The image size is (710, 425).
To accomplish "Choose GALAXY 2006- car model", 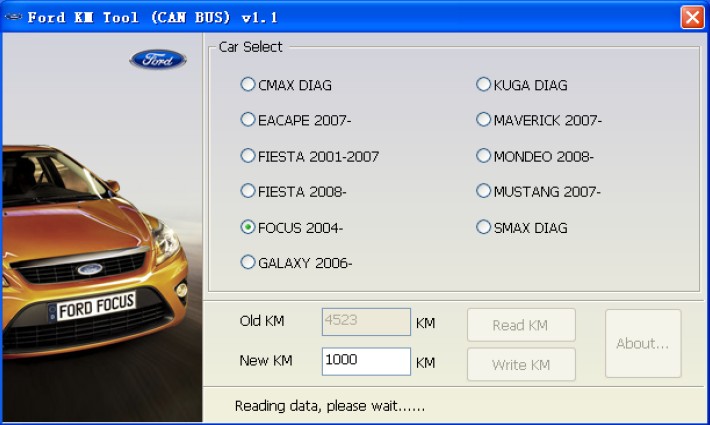I will point(248,263).
